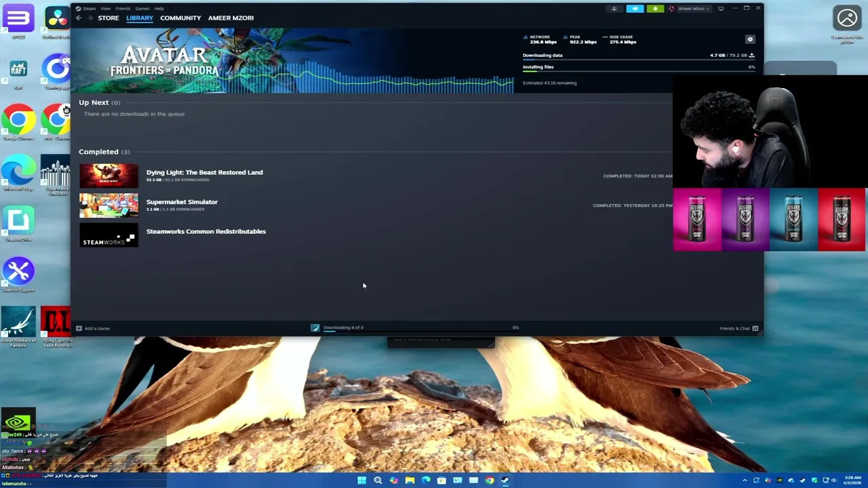Open Dying Light: The Beast Restored Land title
868x488 pixels.
click(x=204, y=172)
